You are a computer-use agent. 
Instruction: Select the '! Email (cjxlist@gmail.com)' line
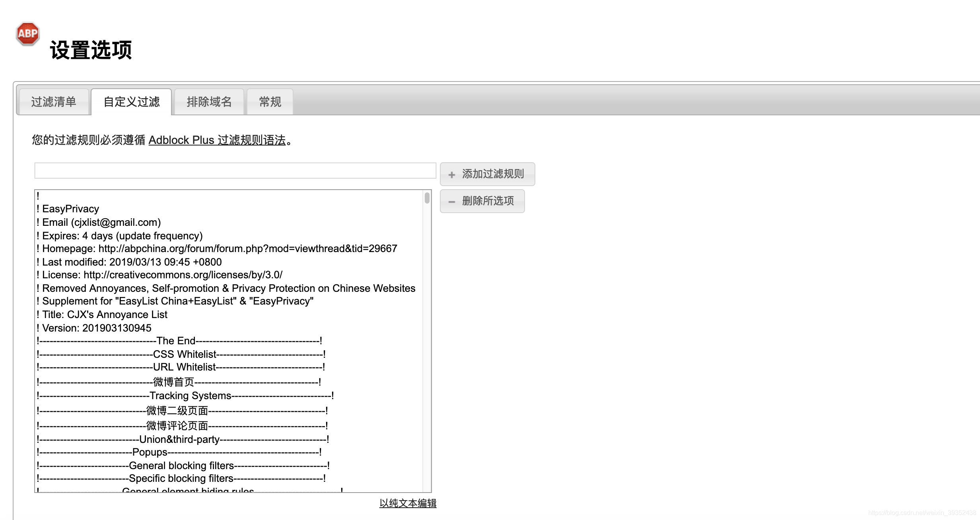229,222
